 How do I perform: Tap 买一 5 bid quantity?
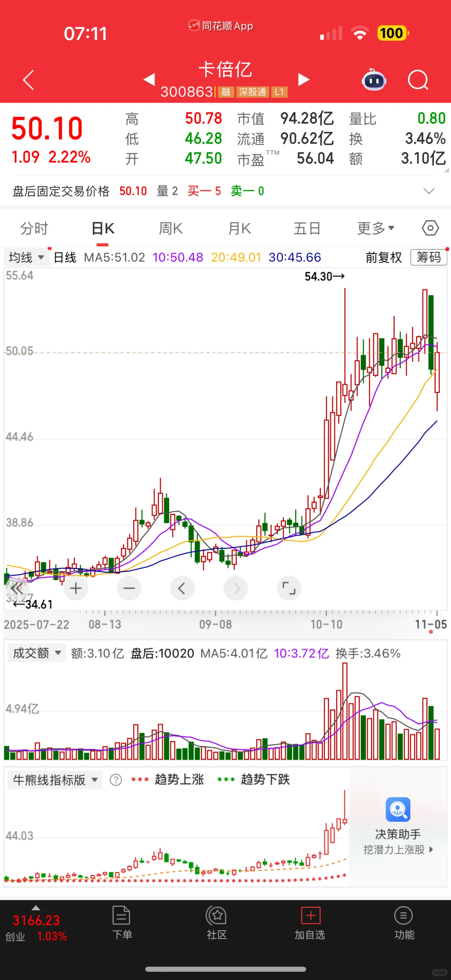coord(204,191)
